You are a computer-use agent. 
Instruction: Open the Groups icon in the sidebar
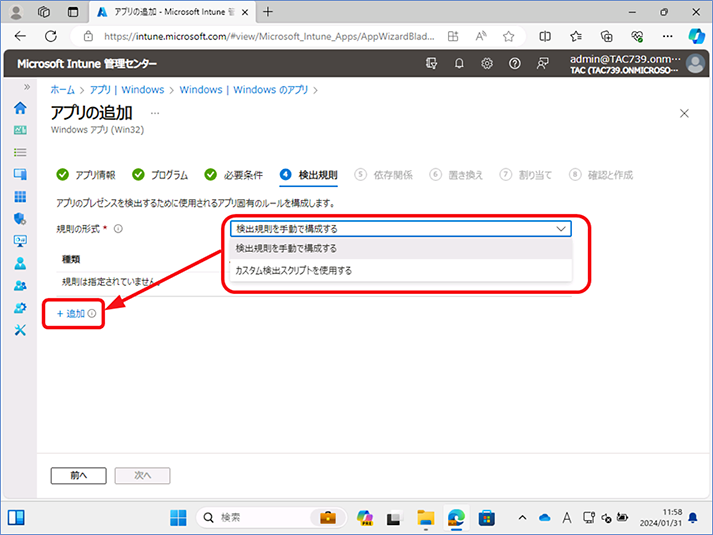pos(20,285)
